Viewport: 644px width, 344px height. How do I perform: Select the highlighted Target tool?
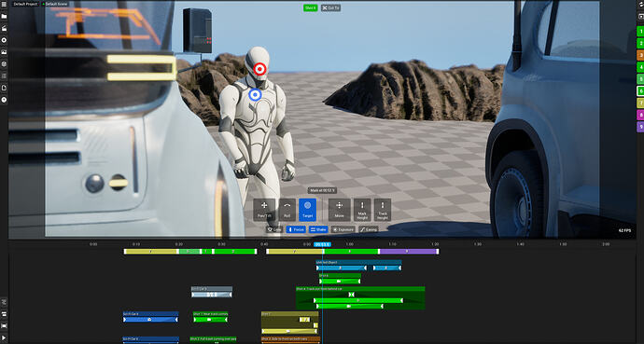(308, 210)
